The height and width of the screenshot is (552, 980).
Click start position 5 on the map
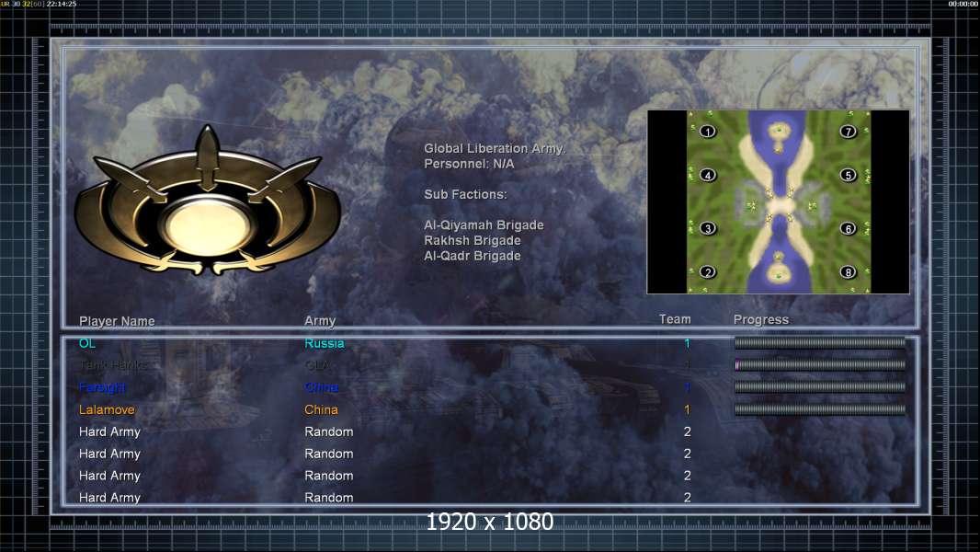tap(849, 175)
